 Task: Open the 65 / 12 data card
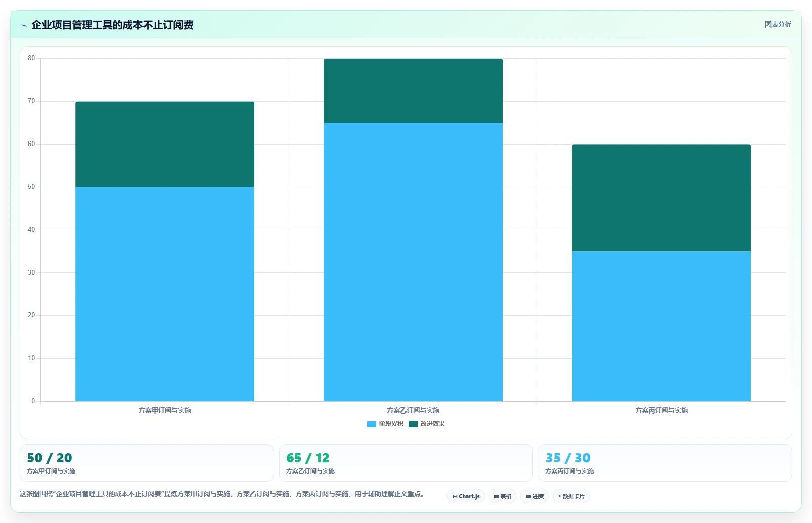coord(406,463)
